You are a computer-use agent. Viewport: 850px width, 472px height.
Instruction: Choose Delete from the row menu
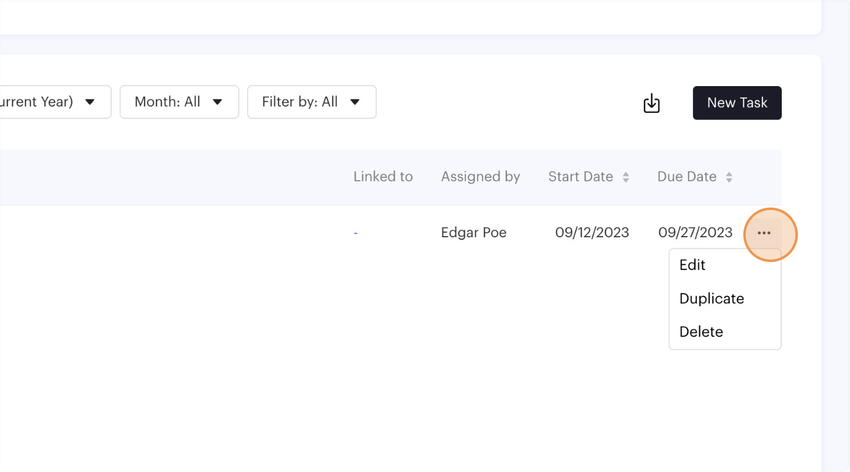[x=701, y=332]
